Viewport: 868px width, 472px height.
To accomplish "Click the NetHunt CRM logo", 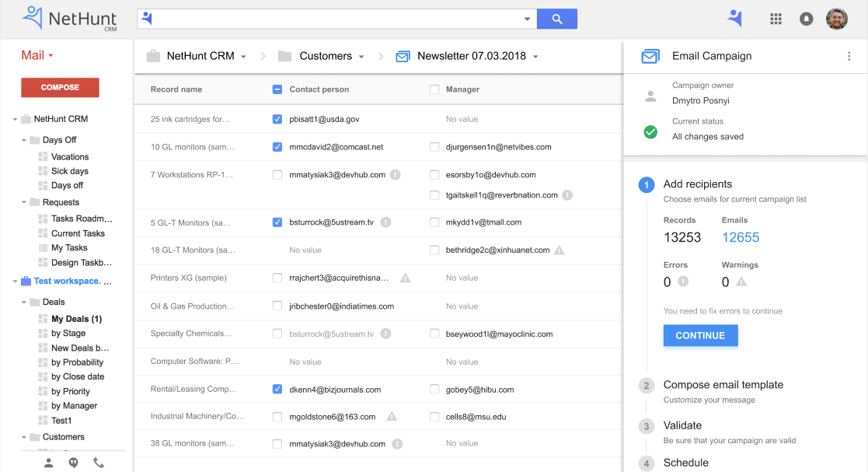I will [x=70, y=19].
